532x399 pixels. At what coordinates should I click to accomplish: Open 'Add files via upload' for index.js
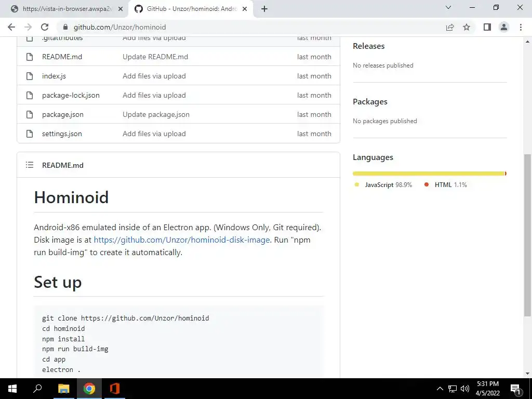point(154,76)
